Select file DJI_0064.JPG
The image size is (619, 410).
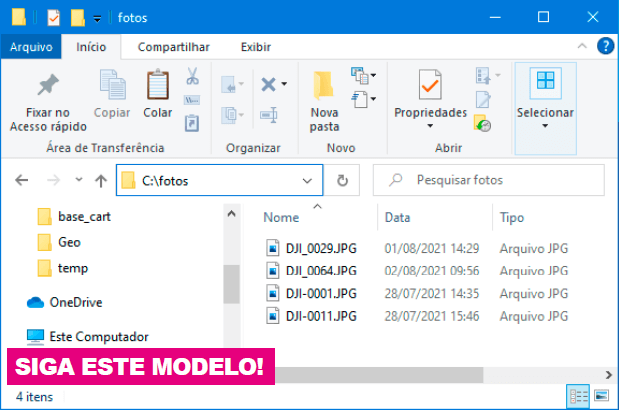[x=312, y=271]
